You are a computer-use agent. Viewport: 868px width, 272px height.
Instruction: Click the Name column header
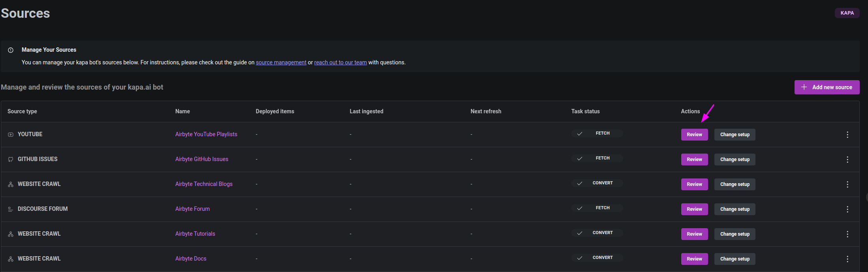coord(182,111)
